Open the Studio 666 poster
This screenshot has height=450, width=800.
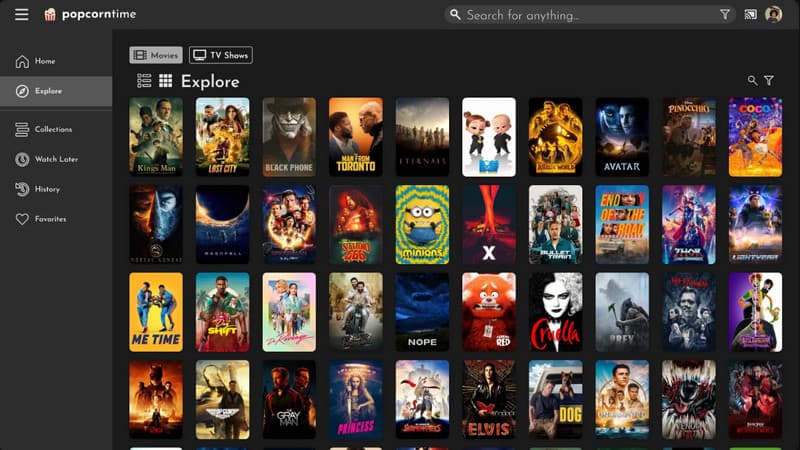coord(356,224)
